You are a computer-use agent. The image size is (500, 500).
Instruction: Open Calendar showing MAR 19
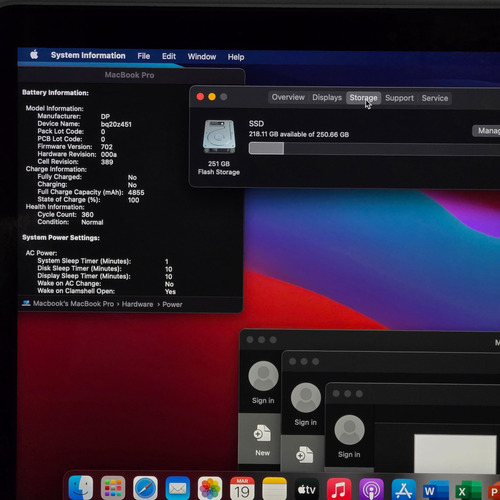point(242,489)
